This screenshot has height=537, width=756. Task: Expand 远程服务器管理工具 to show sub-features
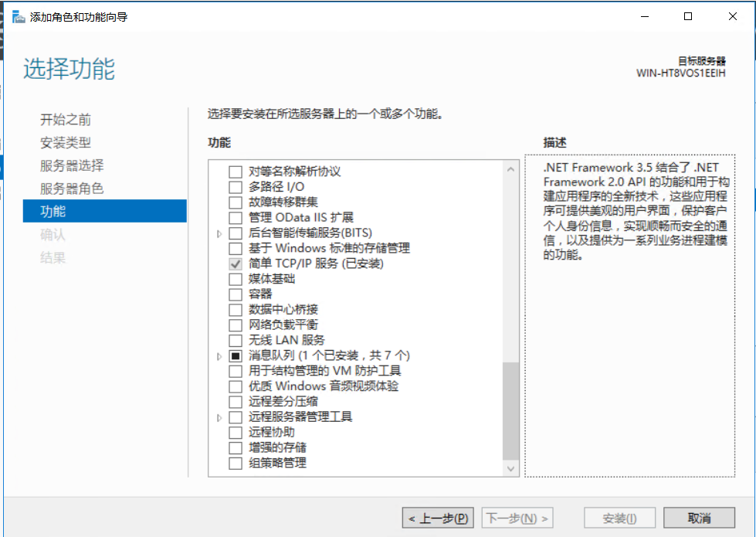point(220,416)
